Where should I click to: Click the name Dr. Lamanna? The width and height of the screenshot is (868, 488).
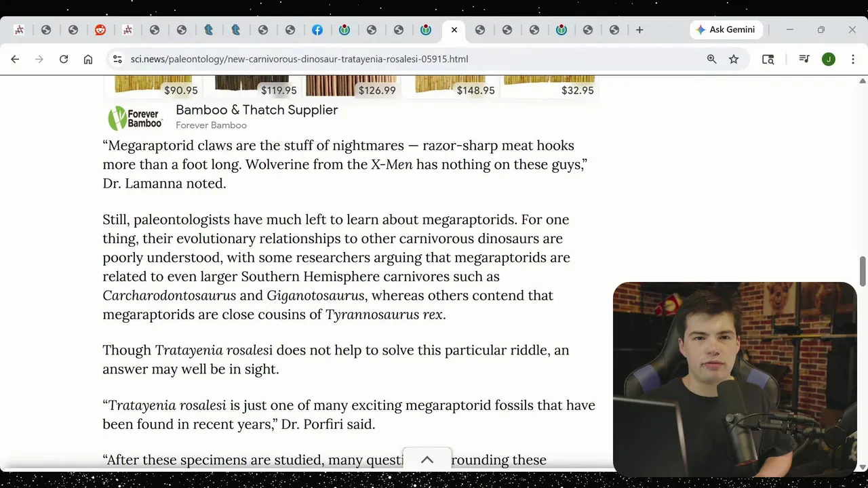[143, 183]
